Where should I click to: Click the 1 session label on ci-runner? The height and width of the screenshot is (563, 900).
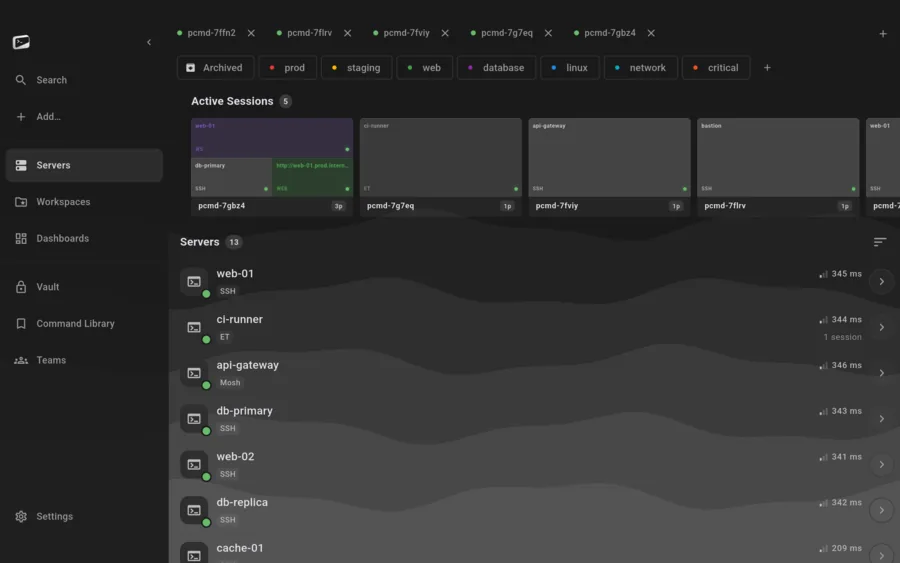pos(842,337)
